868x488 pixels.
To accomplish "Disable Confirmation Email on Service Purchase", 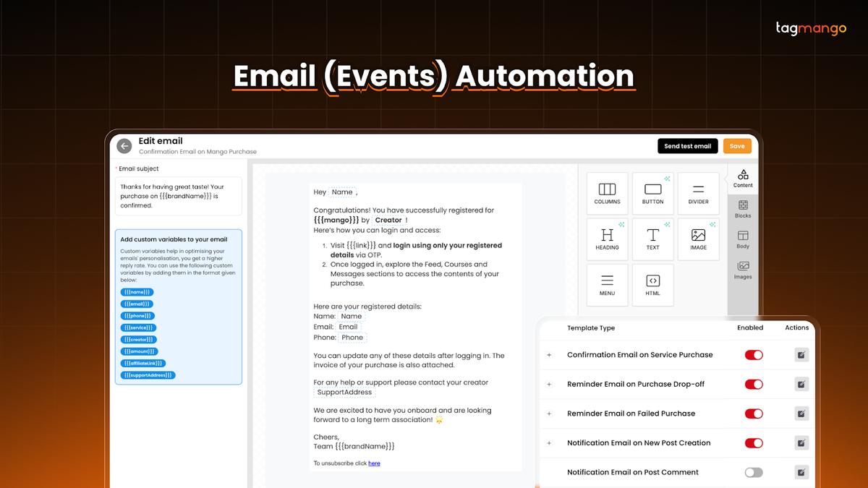I will (x=754, y=355).
